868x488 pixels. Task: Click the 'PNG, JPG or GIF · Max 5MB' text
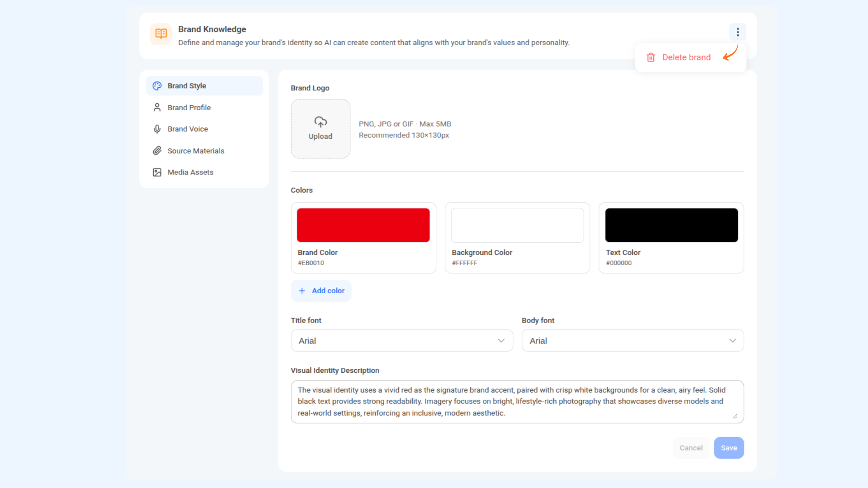coord(405,124)
